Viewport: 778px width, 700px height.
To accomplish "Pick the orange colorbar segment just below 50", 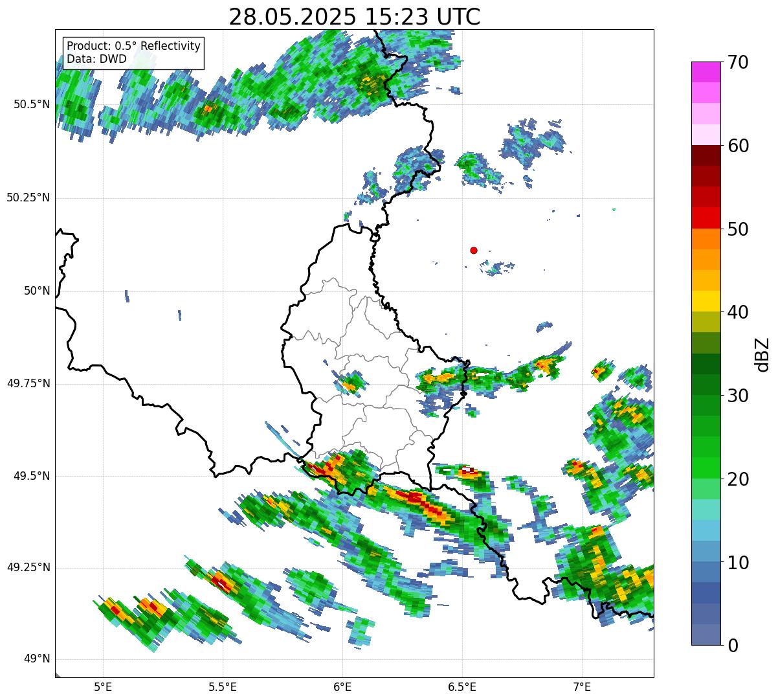I will (706, 239).
